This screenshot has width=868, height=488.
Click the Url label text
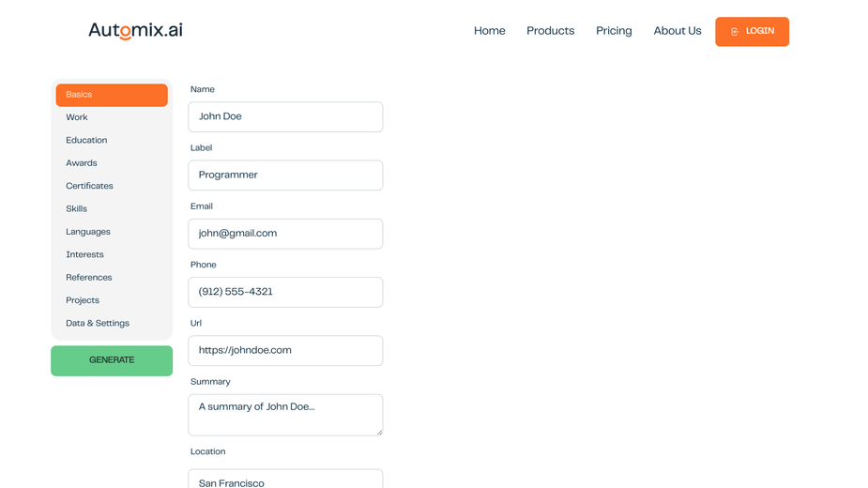click(x=196, y=323)
